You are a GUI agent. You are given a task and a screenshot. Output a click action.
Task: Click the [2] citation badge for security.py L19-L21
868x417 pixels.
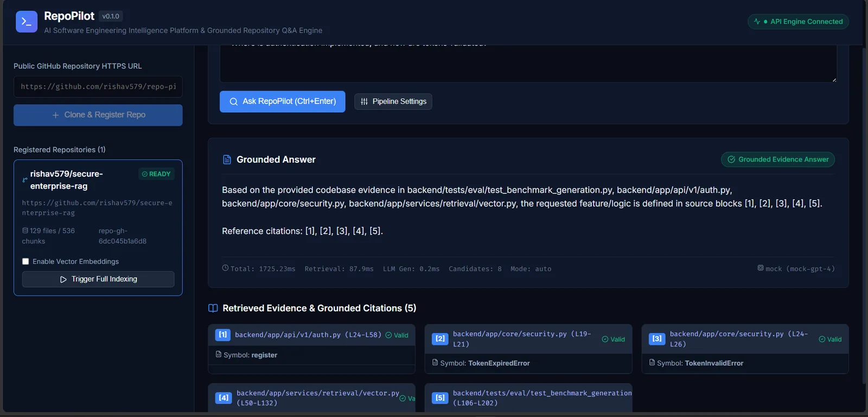[x=440, y=339]
